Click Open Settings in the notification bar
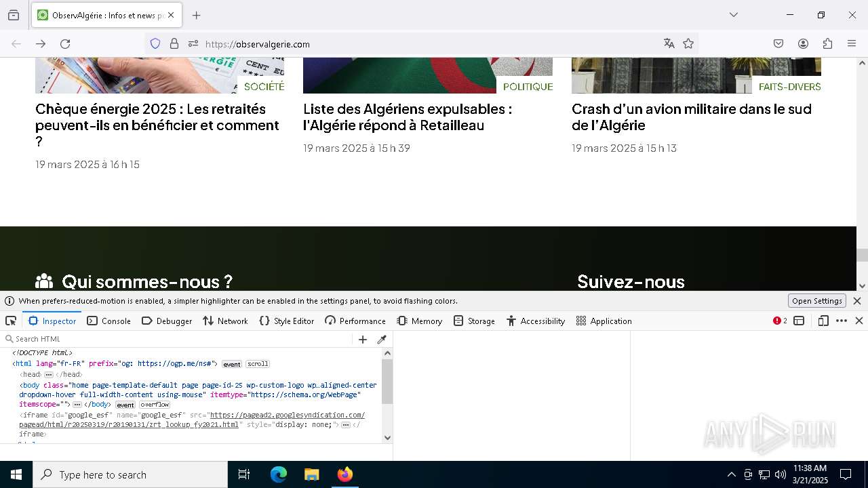Viewport: 868px width, 488px height. 816,301
